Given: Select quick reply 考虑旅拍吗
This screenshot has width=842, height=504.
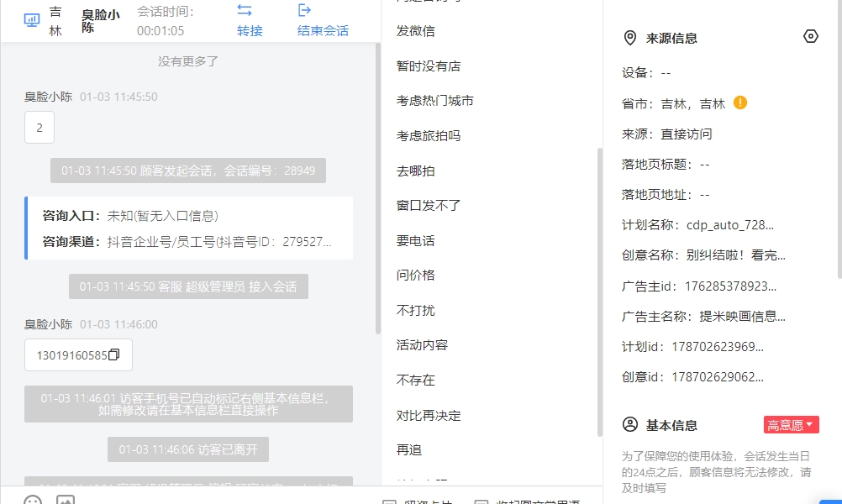Looking at the screenshot, I should [429, 136].
